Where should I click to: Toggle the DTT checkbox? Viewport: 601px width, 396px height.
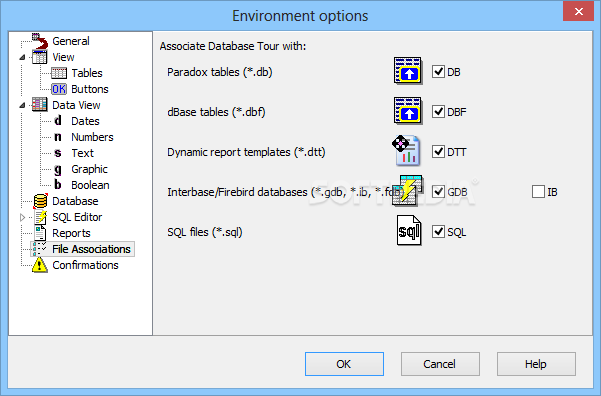click(x=438, y=152)
